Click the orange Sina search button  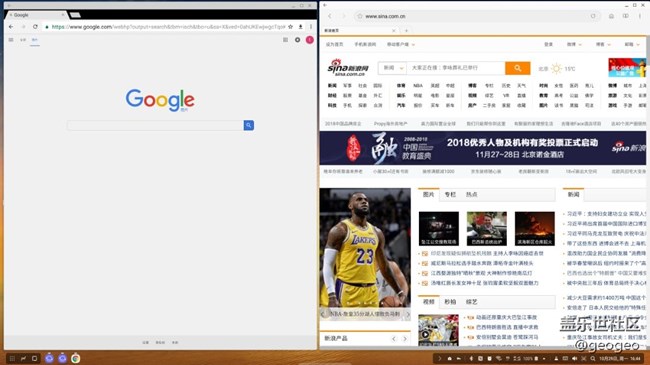(x=517, y=68)
